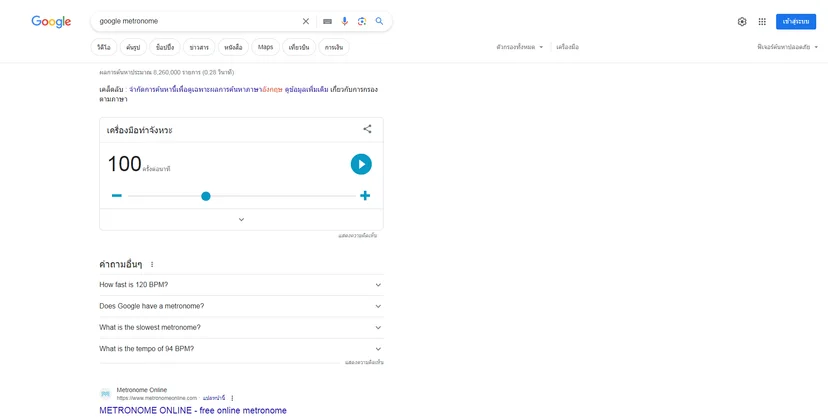Decrease tempo with the minus icon
The width and height of the screenshot is (828, 419).
[x=117, y=195]
